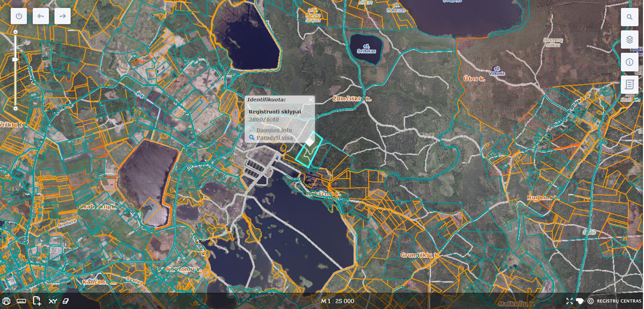
Task: Select the eraser clear tool
Action: point(66,301)
